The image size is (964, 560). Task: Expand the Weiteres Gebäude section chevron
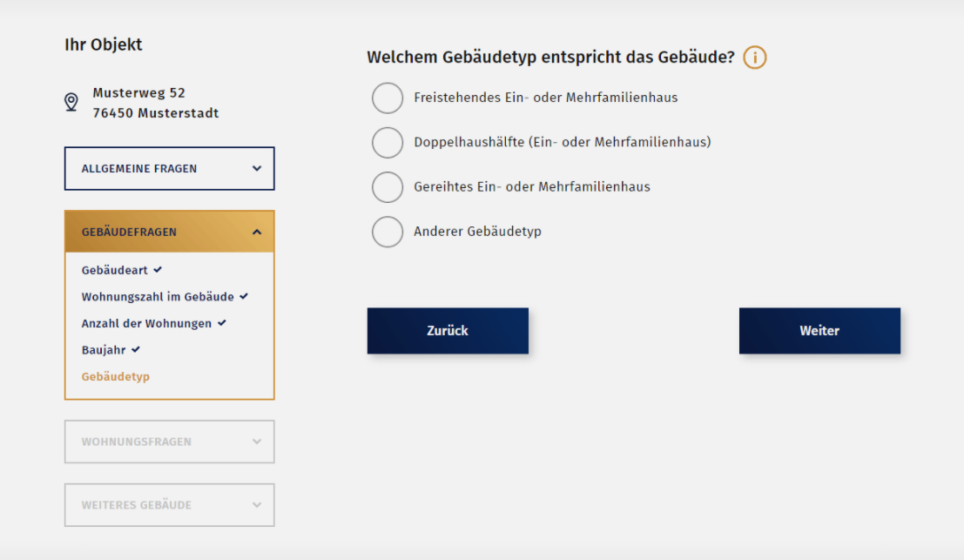point(257,505)
